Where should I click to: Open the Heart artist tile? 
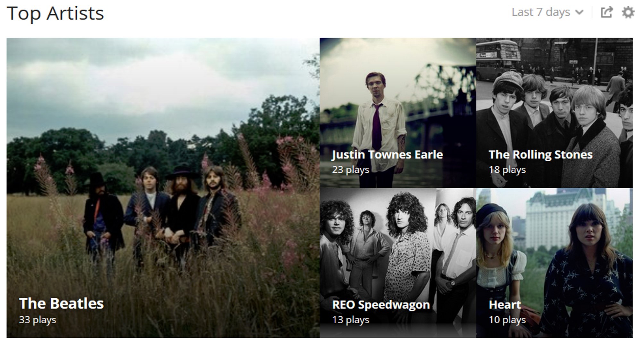pyautogui.click(x=555, y=263)
